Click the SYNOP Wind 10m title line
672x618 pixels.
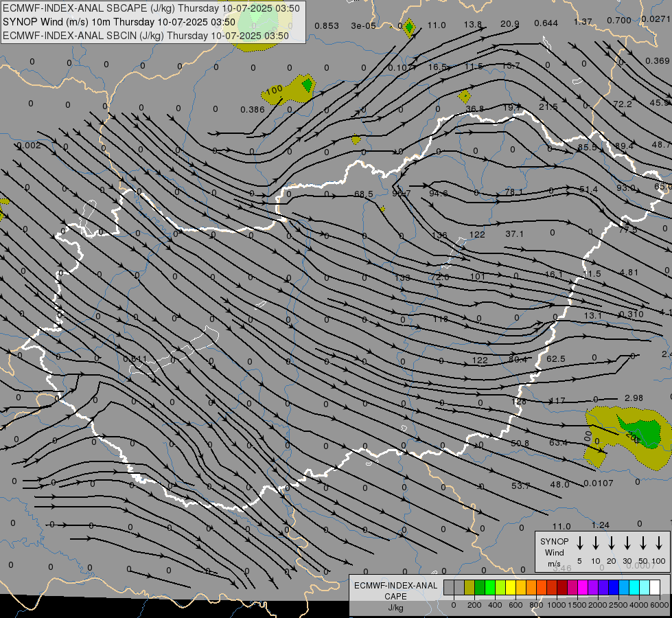(119, 22)
